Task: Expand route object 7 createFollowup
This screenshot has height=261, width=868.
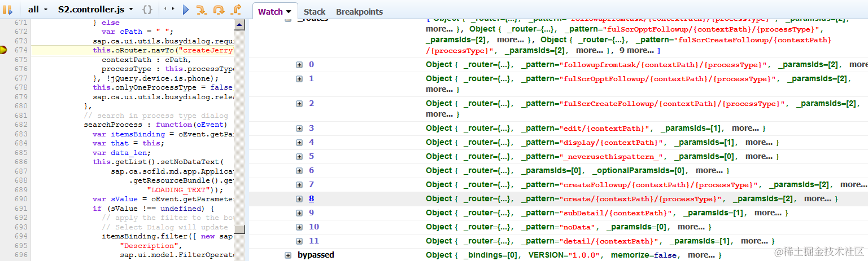Action: pyautogui.click(x=299, y=185)
